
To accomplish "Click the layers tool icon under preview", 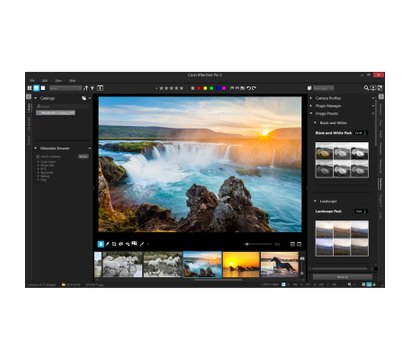I will 134,244.
